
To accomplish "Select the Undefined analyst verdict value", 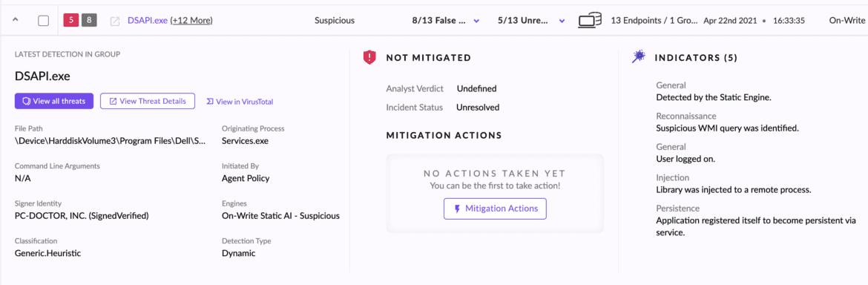I will (x=476, y=88).
